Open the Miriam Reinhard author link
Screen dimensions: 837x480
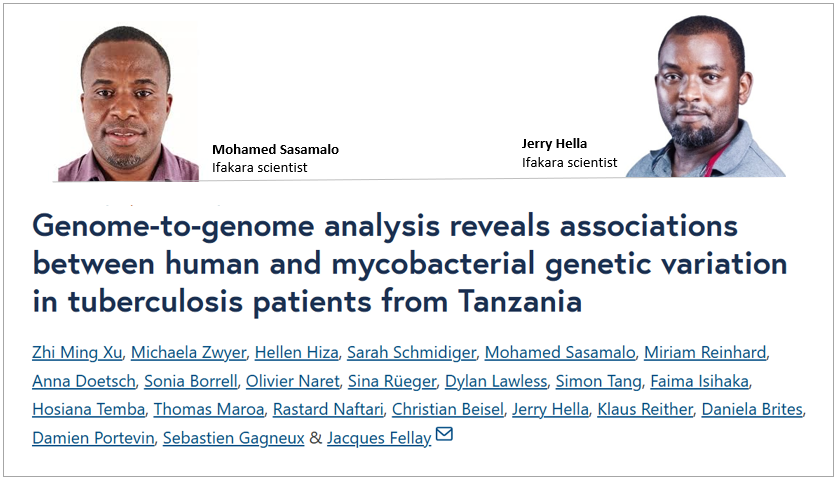click(705, 352)
